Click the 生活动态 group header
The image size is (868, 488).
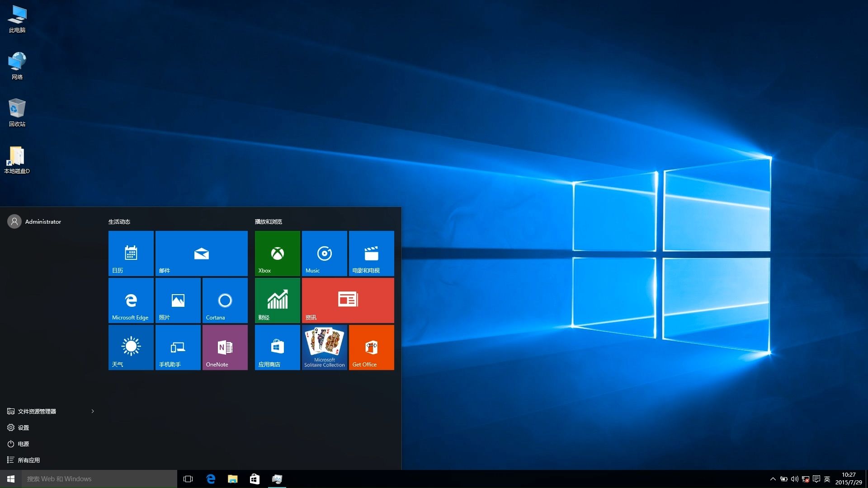(119, 221)
